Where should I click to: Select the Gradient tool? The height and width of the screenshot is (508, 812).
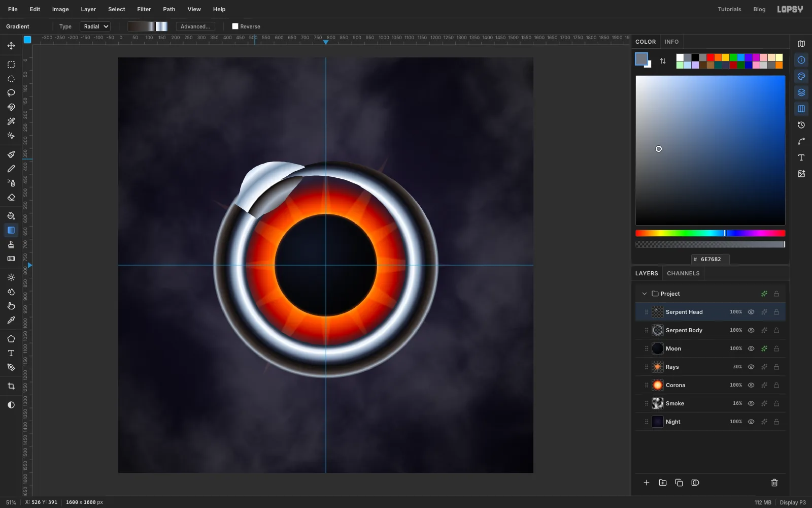pos(11,230)
